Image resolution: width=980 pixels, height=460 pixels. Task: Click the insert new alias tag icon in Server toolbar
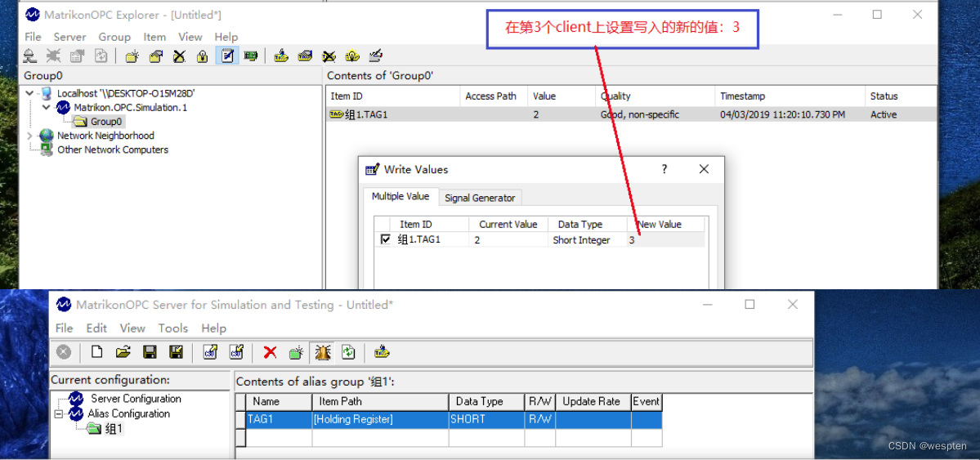pos(382,352)
